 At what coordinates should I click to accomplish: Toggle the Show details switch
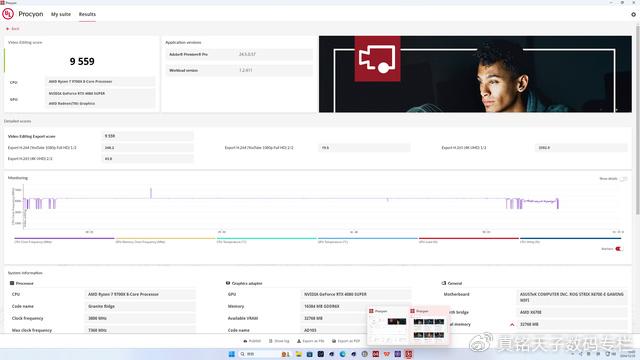(x=623, y=179)
